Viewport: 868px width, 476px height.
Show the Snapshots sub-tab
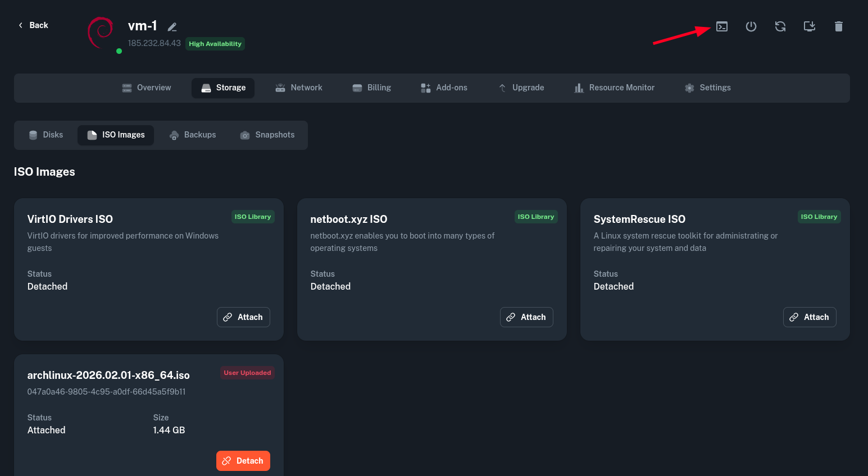267,135
